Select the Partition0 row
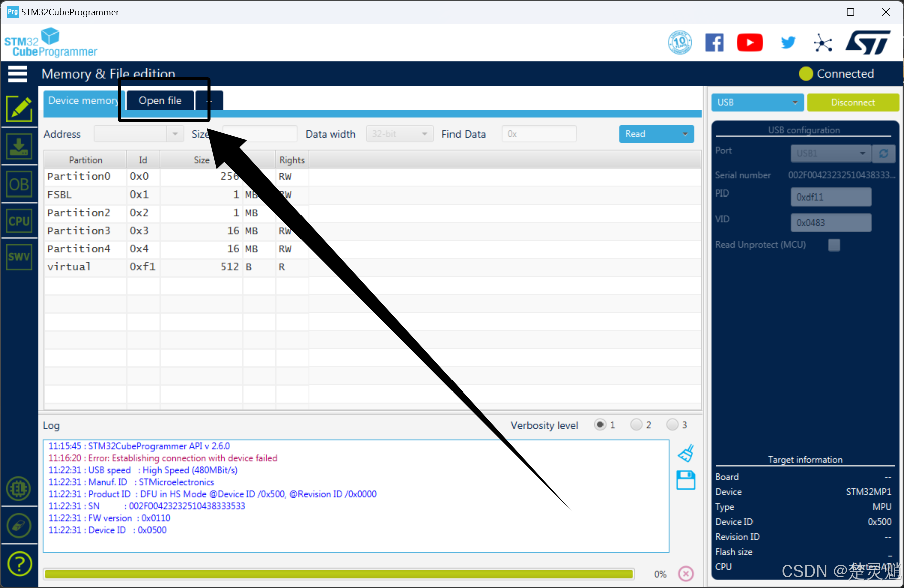Screen dimensions: 904x588 pos(372,176)
